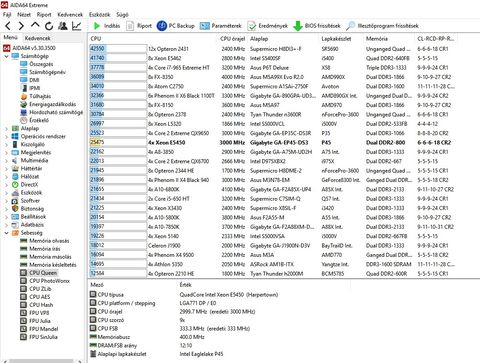Select the 12x Opteron 2431 result row

(272, 49)
